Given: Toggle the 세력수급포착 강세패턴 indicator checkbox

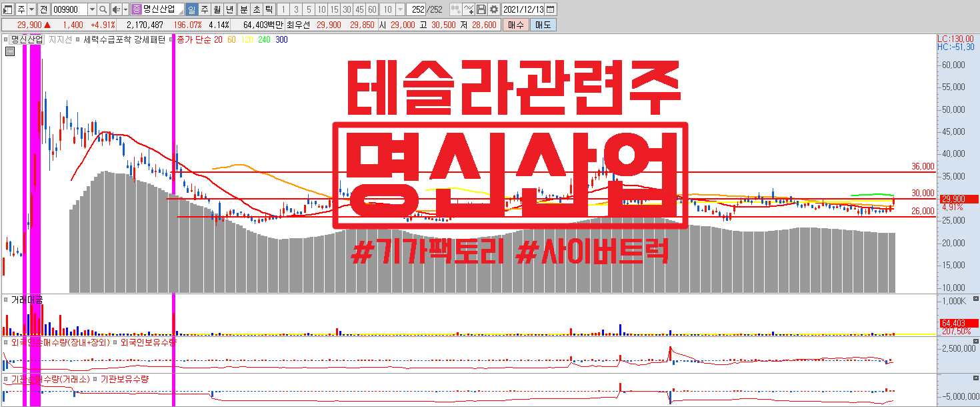Looking at the screenshot, I should coord(77,39).
